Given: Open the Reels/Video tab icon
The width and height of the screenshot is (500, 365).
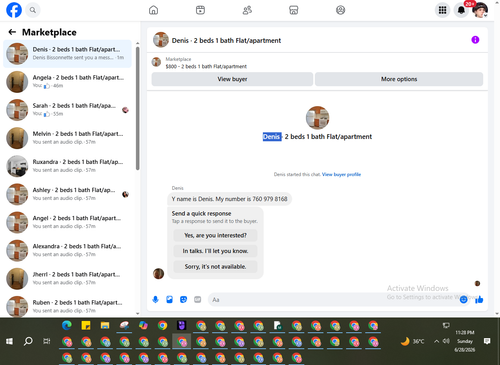Looking at the screenshot, I should [200, 10].
